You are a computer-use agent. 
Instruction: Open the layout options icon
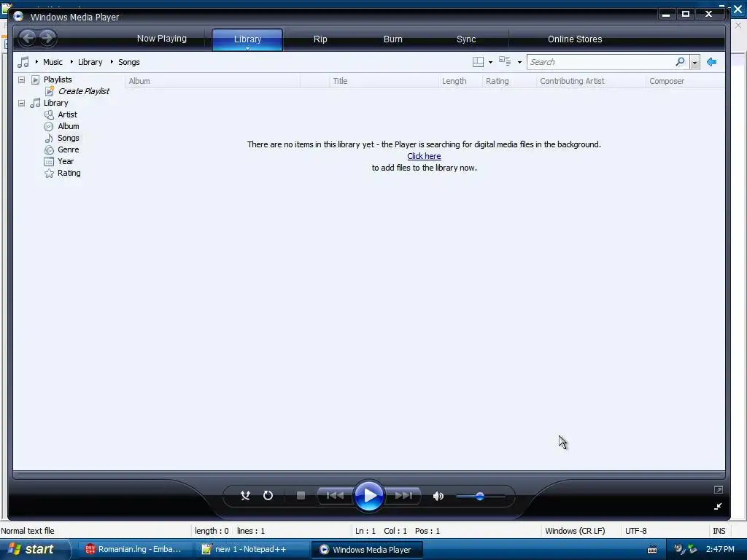coord(478,62)
